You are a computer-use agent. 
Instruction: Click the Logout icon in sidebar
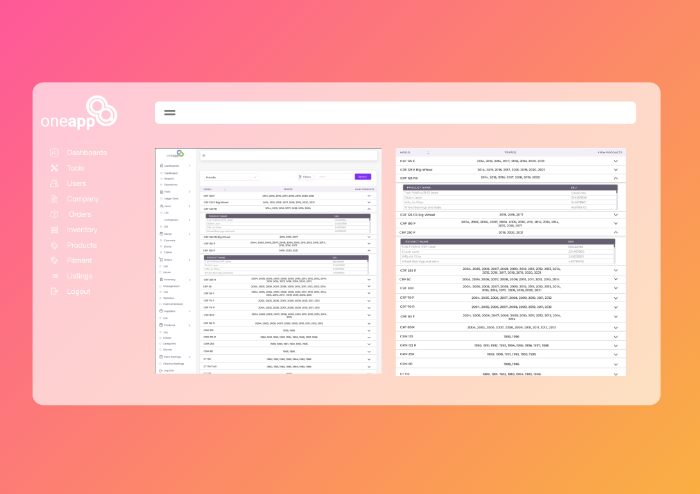(x=54, y=291)
